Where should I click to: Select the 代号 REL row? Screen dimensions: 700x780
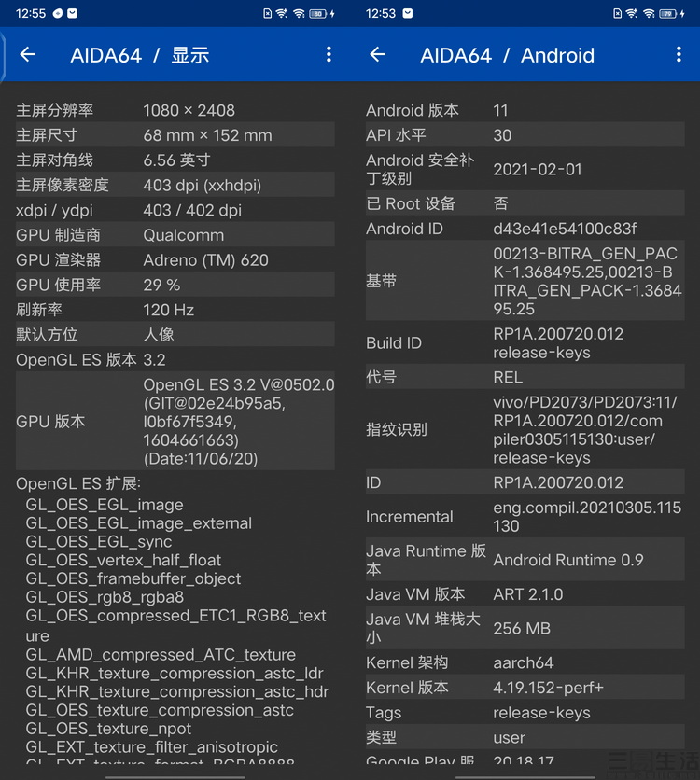tap(525, 377)
